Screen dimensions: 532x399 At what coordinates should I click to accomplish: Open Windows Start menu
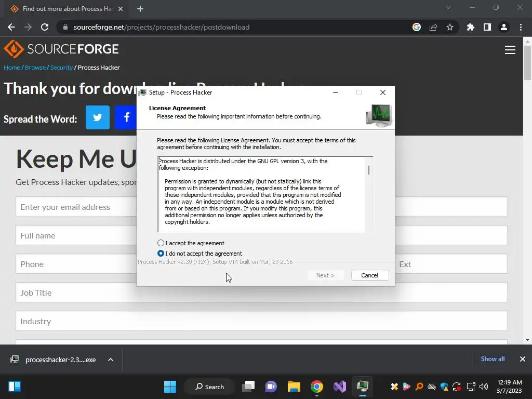(x=170, y=387)
